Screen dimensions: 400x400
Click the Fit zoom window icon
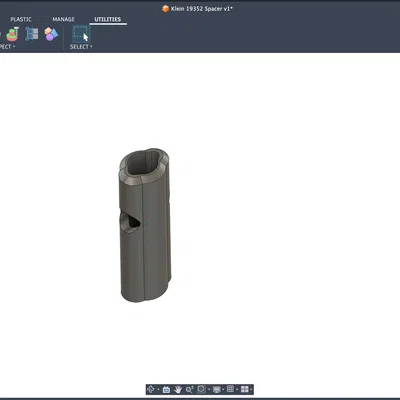[201, 389]
